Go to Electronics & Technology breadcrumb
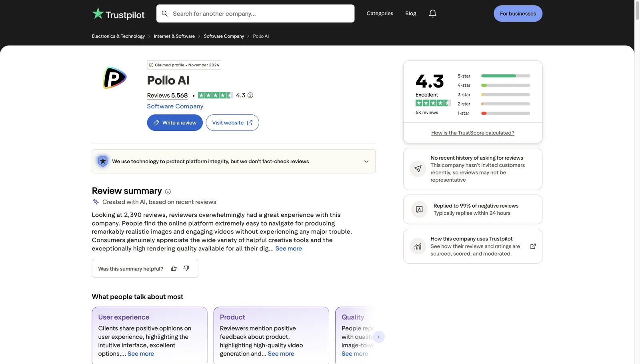Viewport: 640px width, 364px height. 118,36
